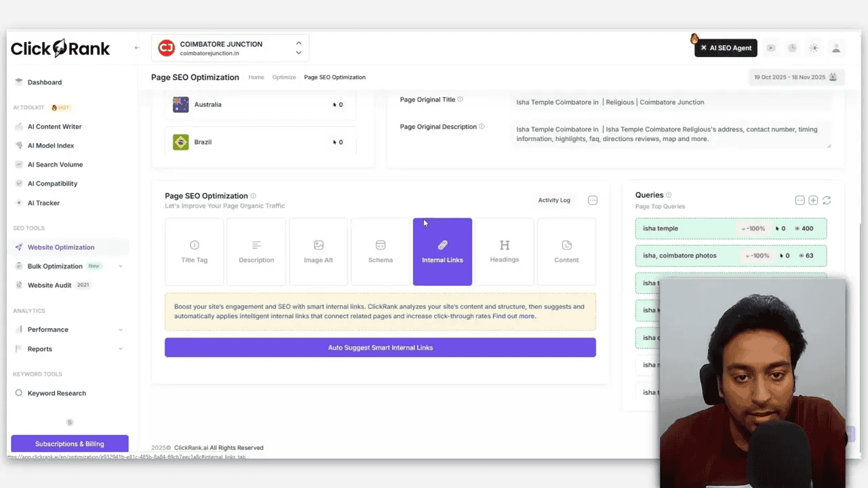Expand the Reports section
The height and width of the screenshot is (488, 868).
[x=39, y=348]
